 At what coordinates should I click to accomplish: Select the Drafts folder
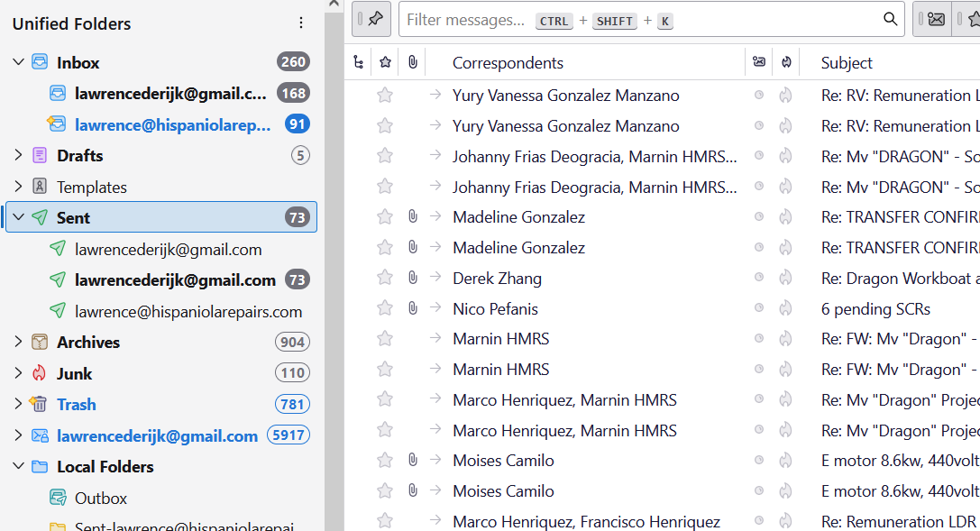click(x=161, y=156)
